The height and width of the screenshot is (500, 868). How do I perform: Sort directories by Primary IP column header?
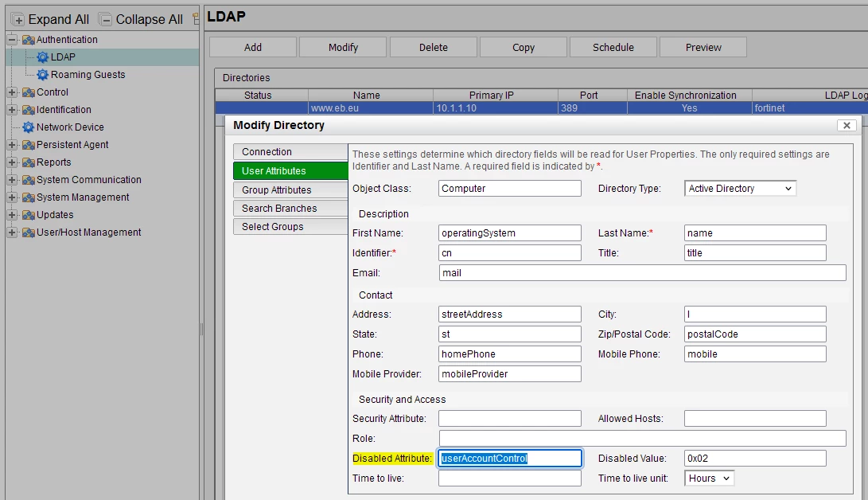(x=496, y=96)
